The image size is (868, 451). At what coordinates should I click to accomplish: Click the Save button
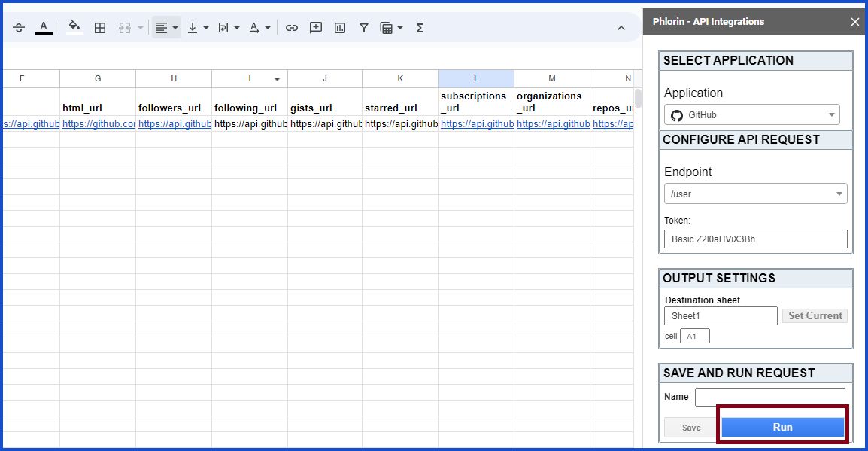(x=691, y=428)
